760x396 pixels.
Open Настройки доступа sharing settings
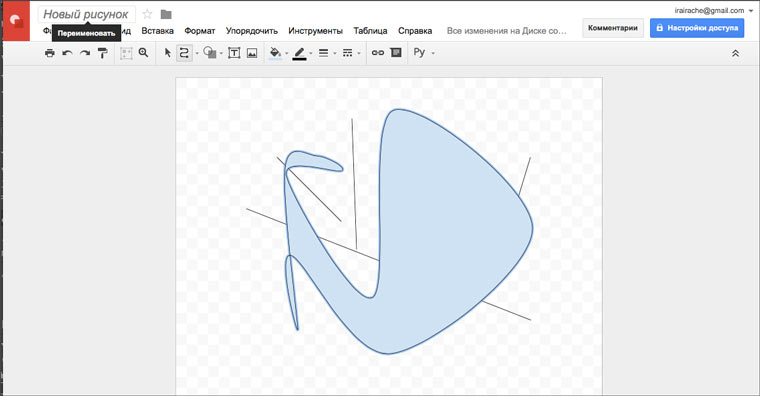click(x=697, y=28)
